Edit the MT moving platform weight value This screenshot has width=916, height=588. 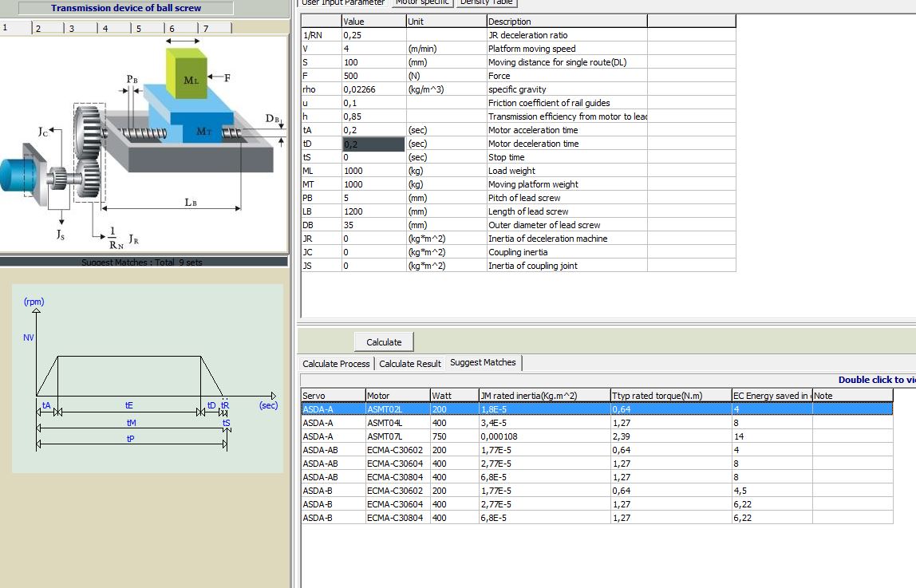374,184
